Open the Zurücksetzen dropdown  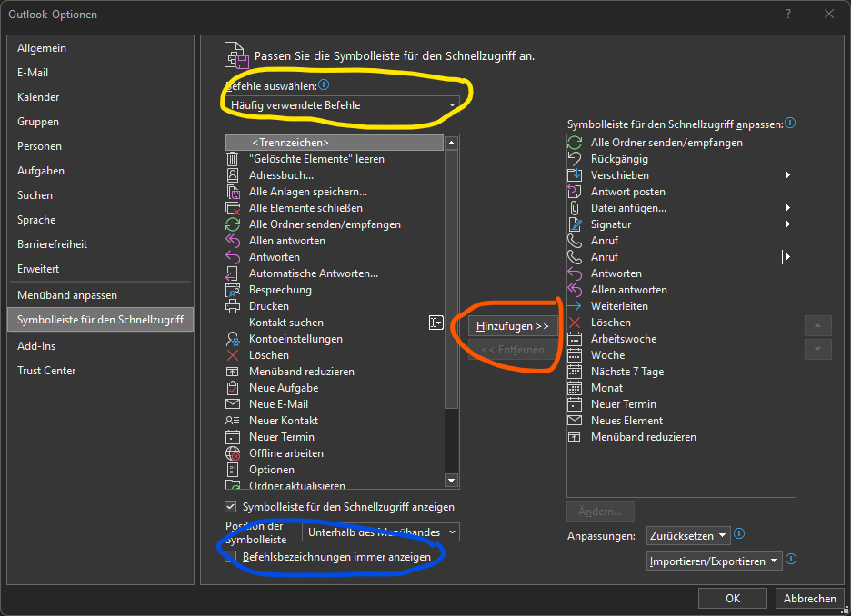(x=689, y=536)
